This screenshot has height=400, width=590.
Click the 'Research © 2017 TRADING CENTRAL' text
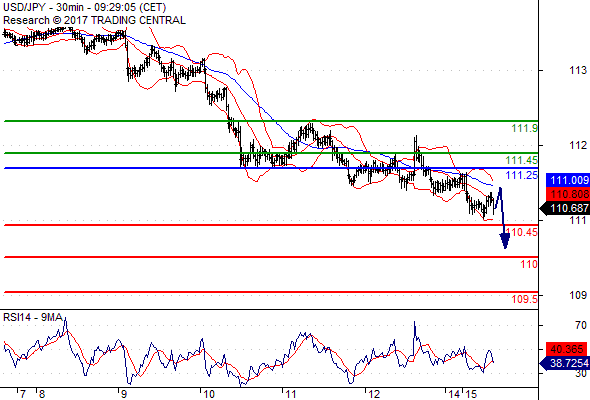(94, 20)
